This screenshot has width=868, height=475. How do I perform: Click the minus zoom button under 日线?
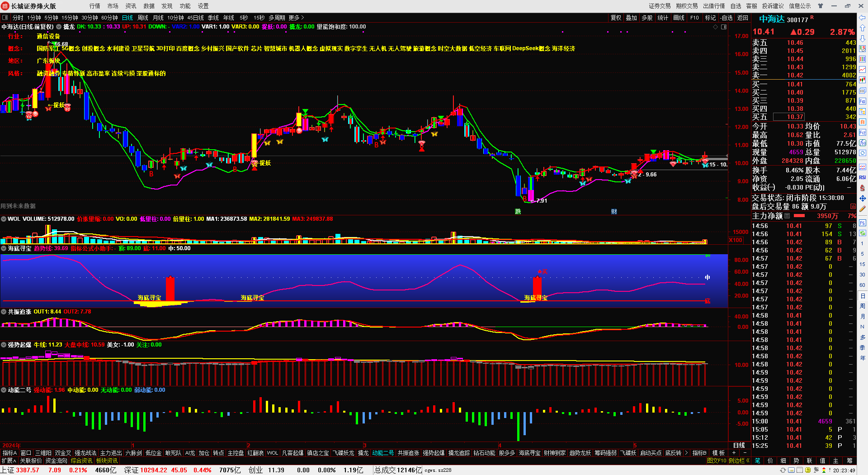point(745,453)
